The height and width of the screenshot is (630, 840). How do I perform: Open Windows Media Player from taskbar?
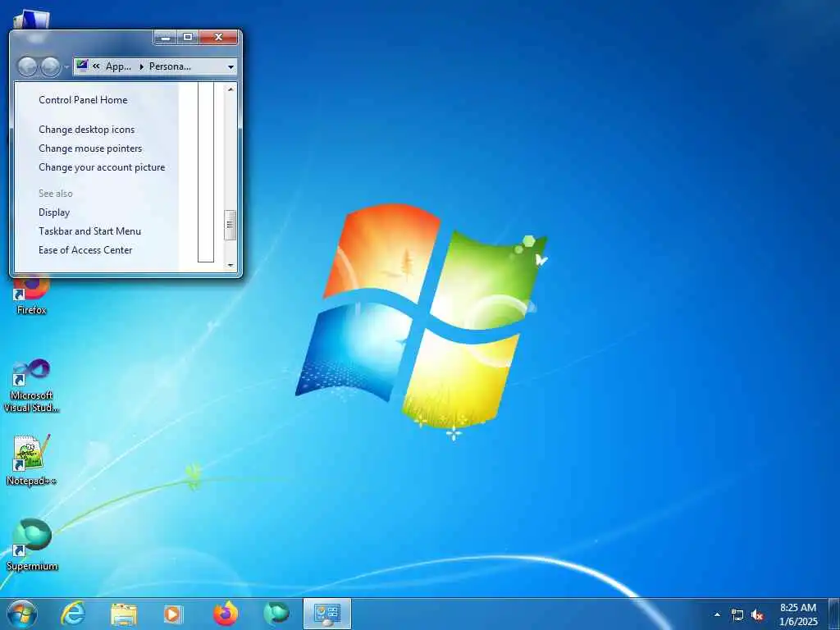coord(173,614)
